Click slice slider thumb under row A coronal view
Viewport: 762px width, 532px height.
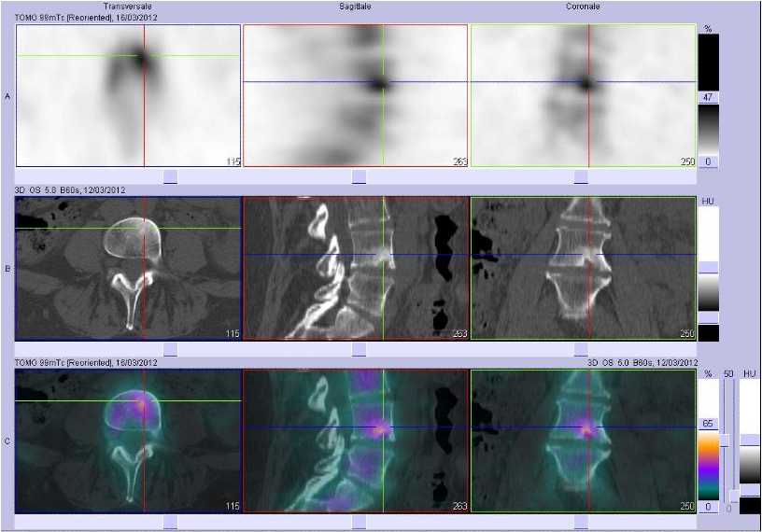pos(581,176)
